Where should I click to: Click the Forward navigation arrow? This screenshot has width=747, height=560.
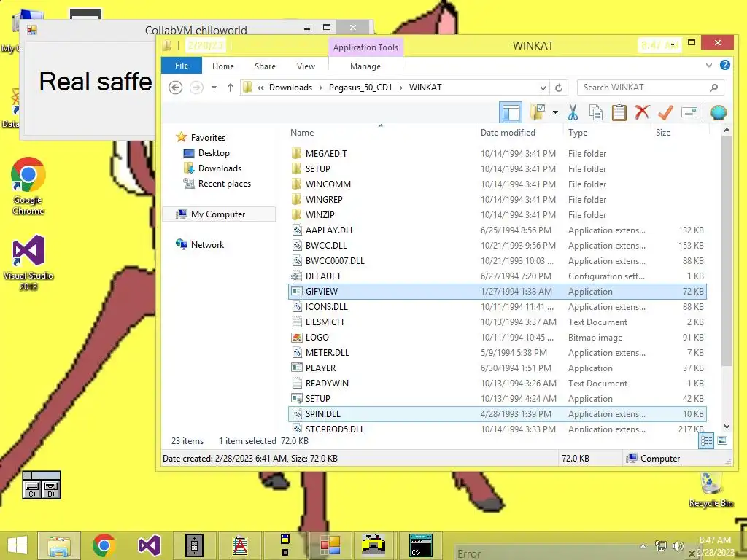click(196, 87)
